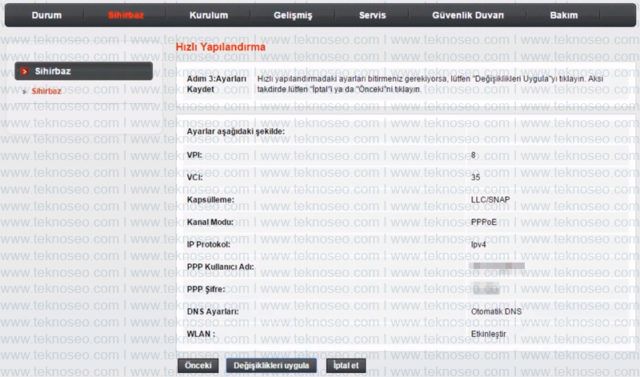This screenshot has width=640, height=377.
Task: Click the Kanal Modu PPPoE value
Action: pos(484,222)
